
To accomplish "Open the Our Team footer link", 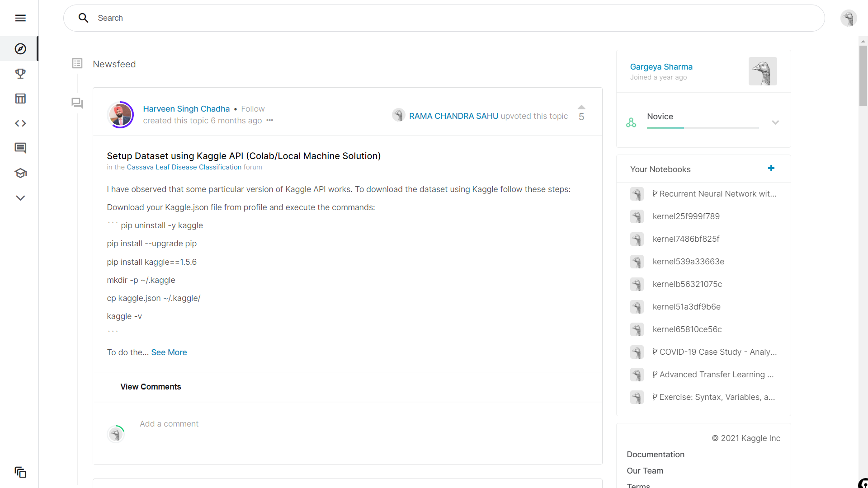I will [645, 471].
